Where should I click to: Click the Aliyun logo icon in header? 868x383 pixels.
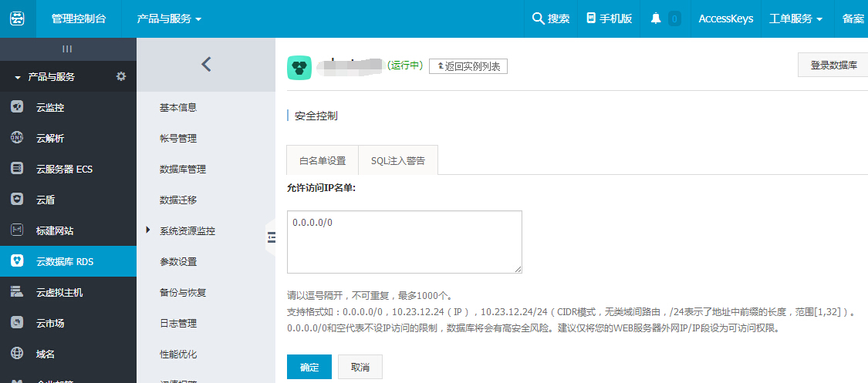(17, 18)
